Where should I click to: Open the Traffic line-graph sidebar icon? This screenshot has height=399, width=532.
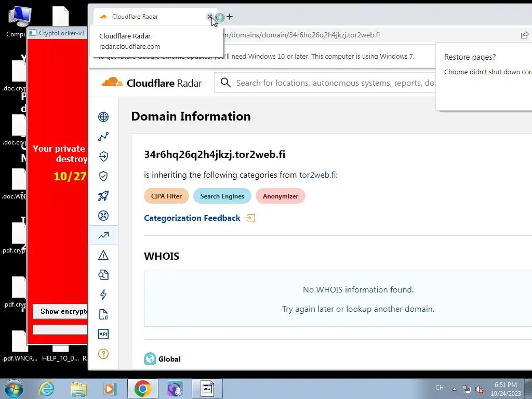[103, 137]
